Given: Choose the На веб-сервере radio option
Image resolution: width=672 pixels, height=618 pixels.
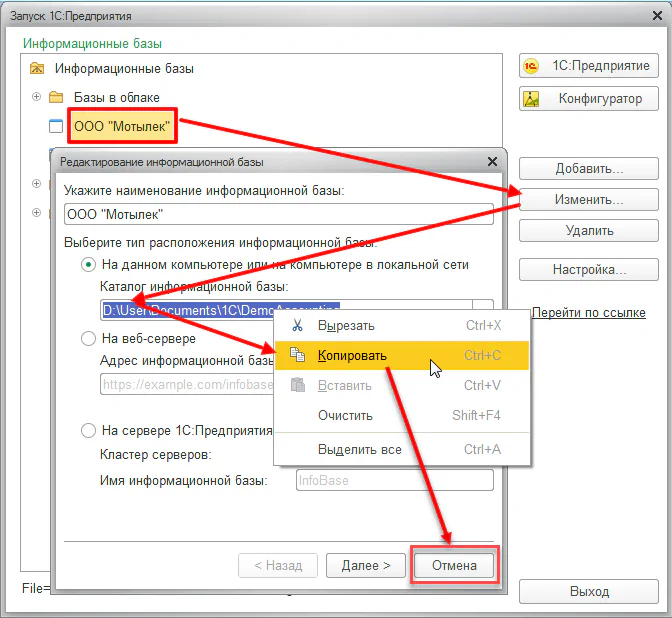Looking at the screenshot, I should tap(89, 339).
